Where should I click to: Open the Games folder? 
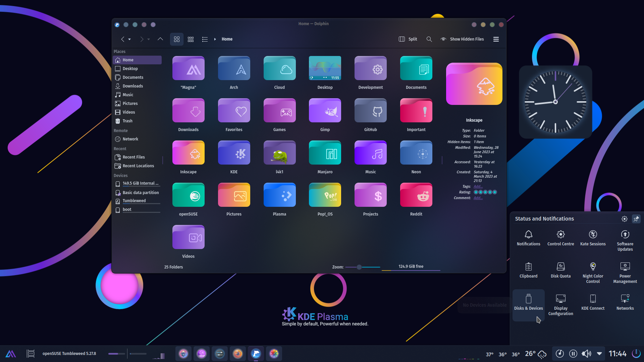point(279,111)
